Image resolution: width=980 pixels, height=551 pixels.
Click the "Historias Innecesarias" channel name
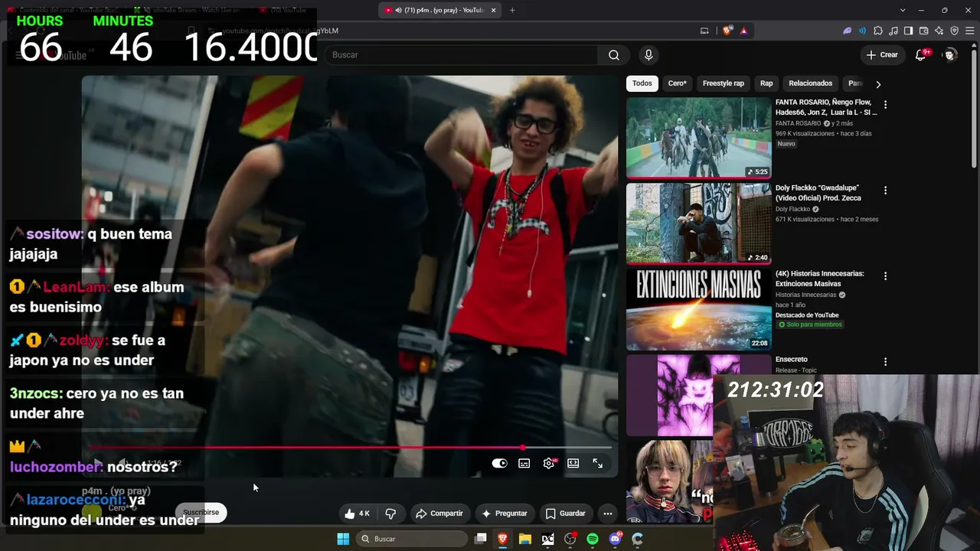[x=806, y=295]
